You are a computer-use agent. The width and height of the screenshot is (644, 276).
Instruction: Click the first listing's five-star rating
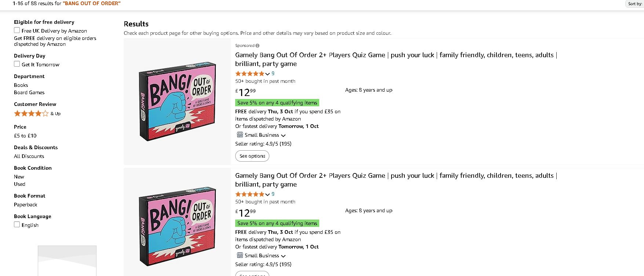coord(250,74)
